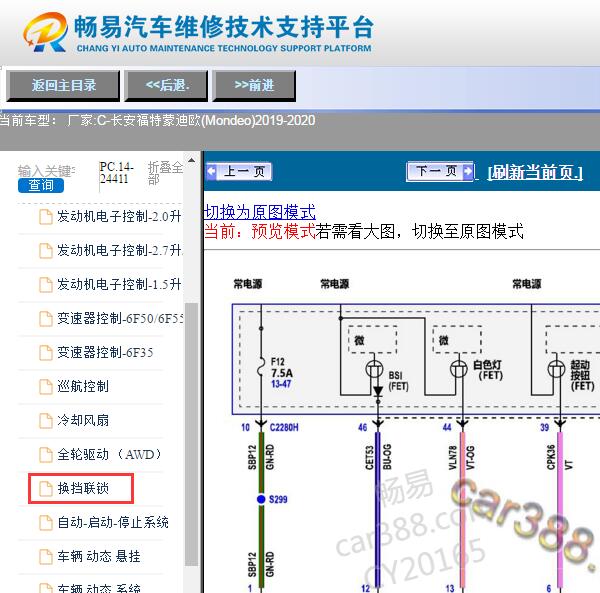Click the sidebar scroll-up arrow
600x593 pixels.
pyautogui.click(x=191, y=161)
